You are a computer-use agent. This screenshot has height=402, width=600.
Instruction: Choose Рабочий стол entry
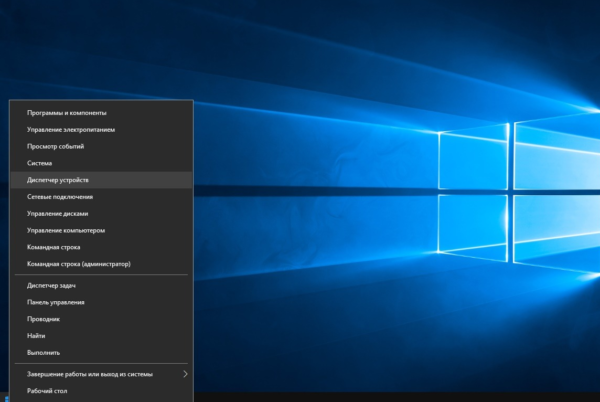pyautogui.click(x=101, y=391)
